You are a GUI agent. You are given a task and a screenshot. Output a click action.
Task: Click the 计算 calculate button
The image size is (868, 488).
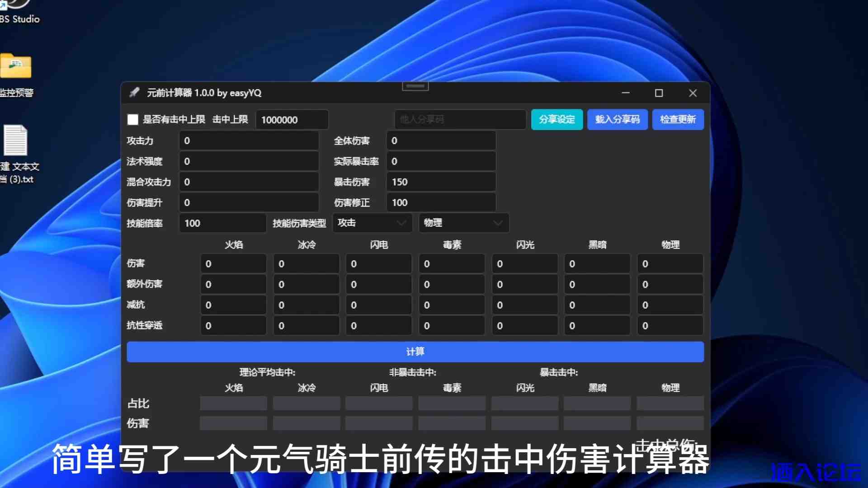[415, 352]
